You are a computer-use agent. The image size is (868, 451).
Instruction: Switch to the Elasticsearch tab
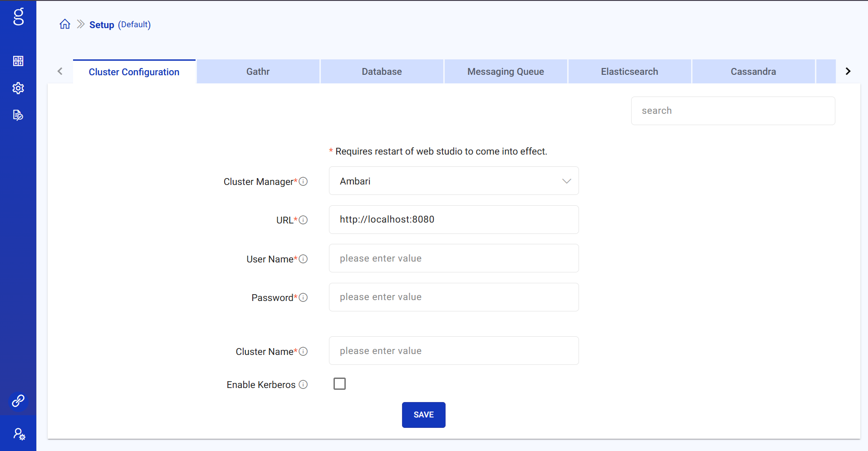[x=629, y=71]
